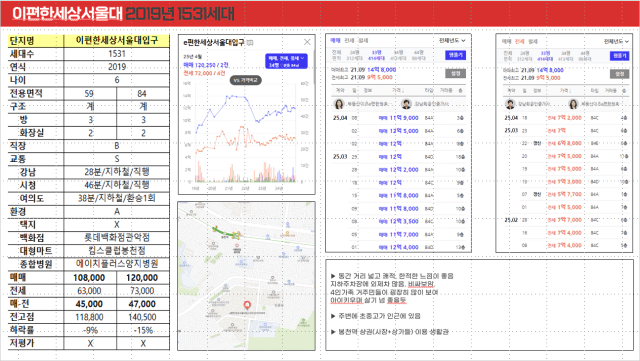Click the 전세 5억 7,700 transaction row
640x361 pixels.
(x=565, y=194)
